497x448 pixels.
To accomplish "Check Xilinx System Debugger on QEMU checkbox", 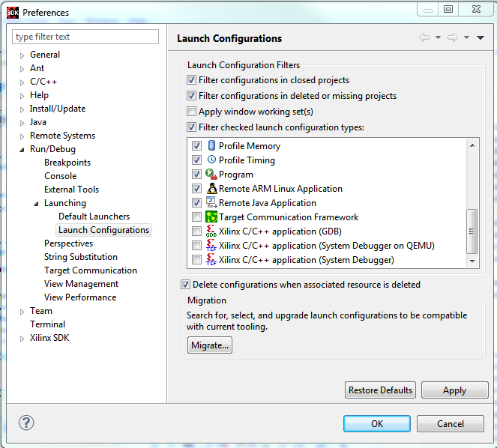I will tap(196, 246).
